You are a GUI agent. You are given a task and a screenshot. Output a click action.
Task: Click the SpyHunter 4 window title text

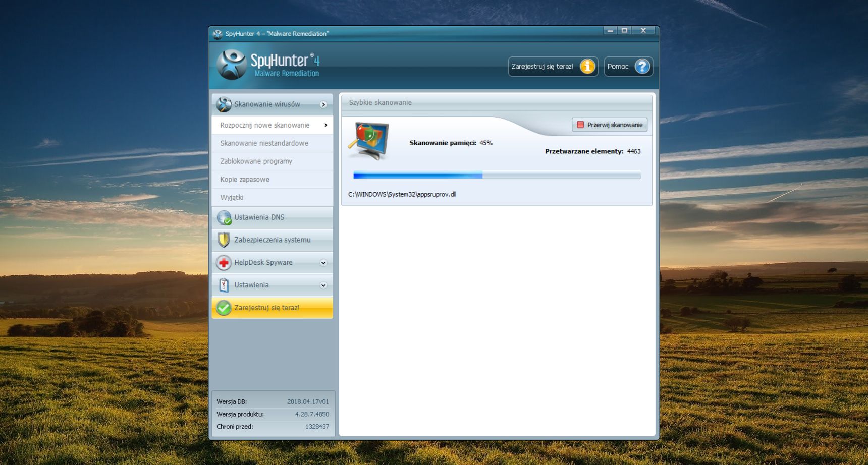click(277, 34)
